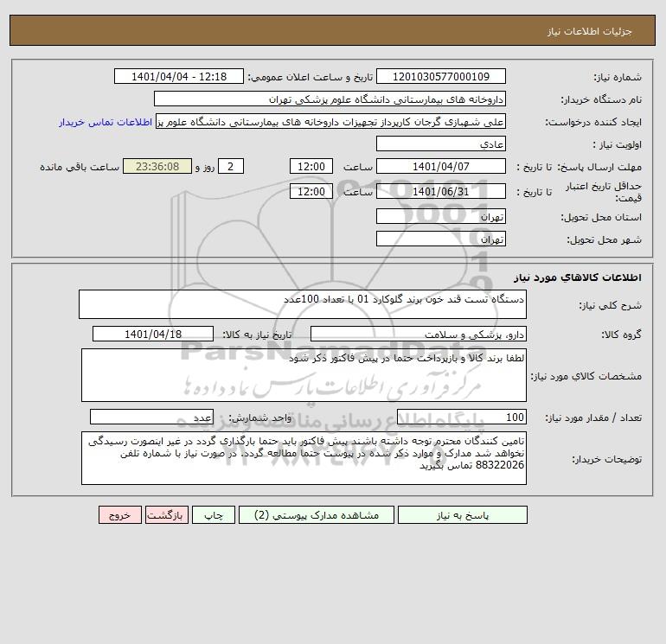Click the buyer notes text area
This screenshot has width=666, height=644.
click(304, 458)
